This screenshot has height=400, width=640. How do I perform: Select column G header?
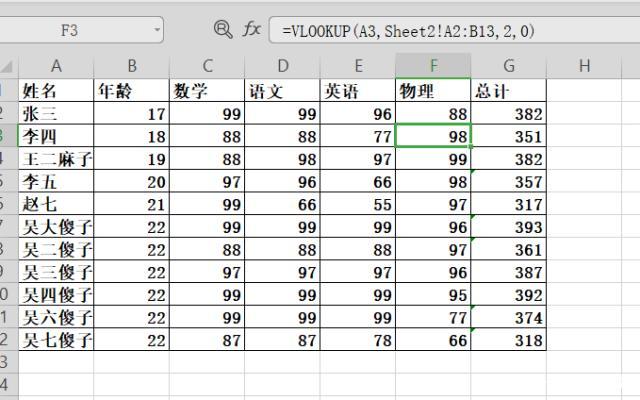tap(509, 66)
